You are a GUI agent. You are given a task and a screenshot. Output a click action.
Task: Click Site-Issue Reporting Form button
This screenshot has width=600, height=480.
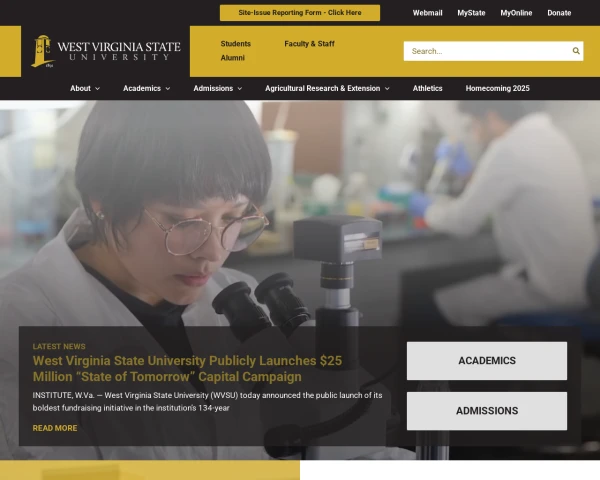300,13
